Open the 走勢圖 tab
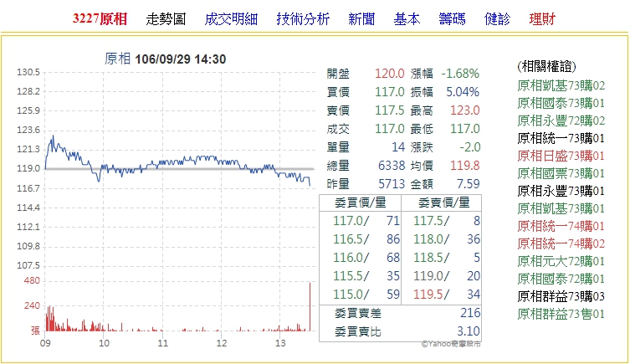The height and width of the screenshot is (364, 630). 166,19
